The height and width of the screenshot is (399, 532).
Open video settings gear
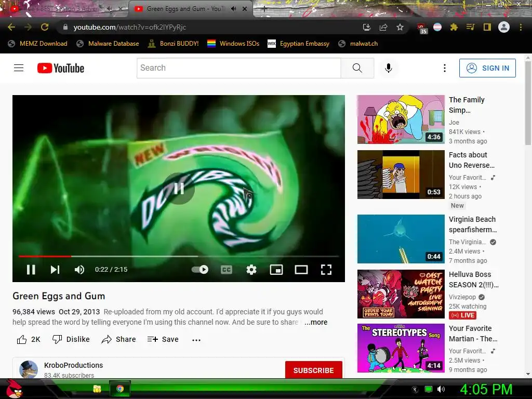point(251,270)
